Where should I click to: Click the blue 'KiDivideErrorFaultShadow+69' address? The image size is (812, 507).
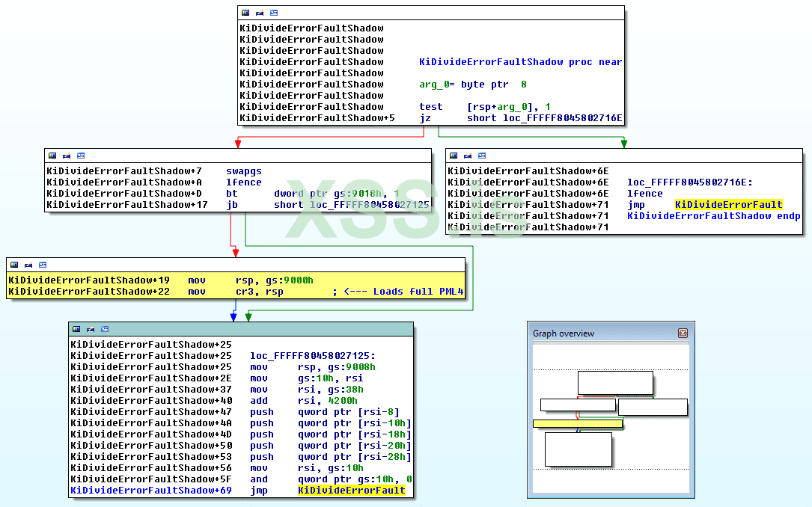[x=151, y=490]
